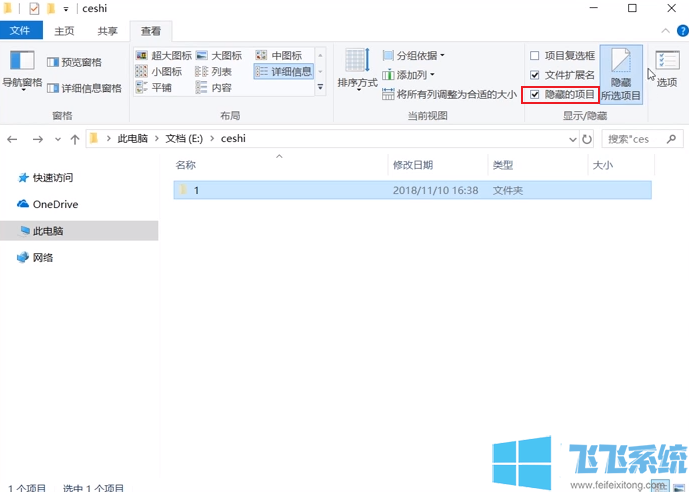Go up one folder level
Viewport: 689px width, 492px height.
click(75, 139)
